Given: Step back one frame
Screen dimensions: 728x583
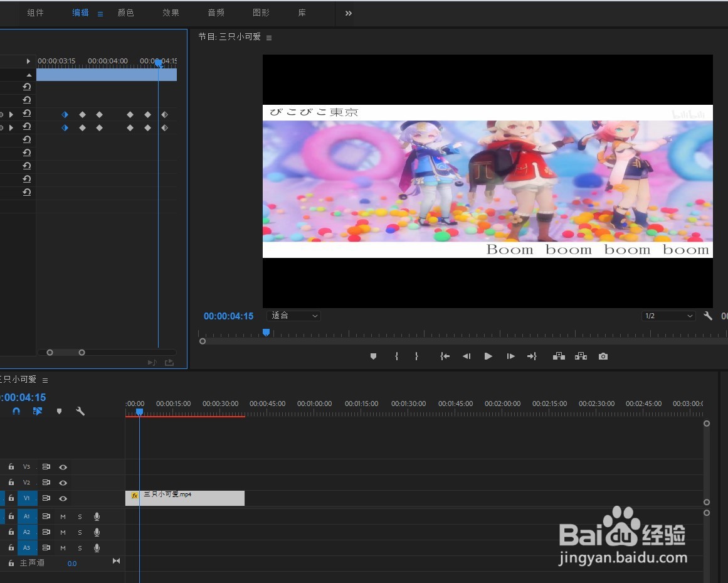Looking at the screenshot, I should pyautogui.click(x=467, y=356).
